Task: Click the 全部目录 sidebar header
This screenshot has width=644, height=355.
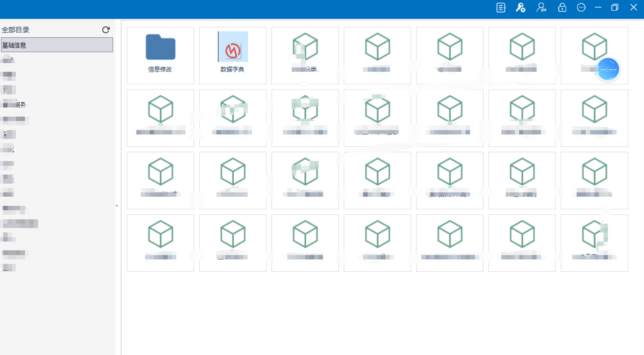Action: tap(16, 30)
